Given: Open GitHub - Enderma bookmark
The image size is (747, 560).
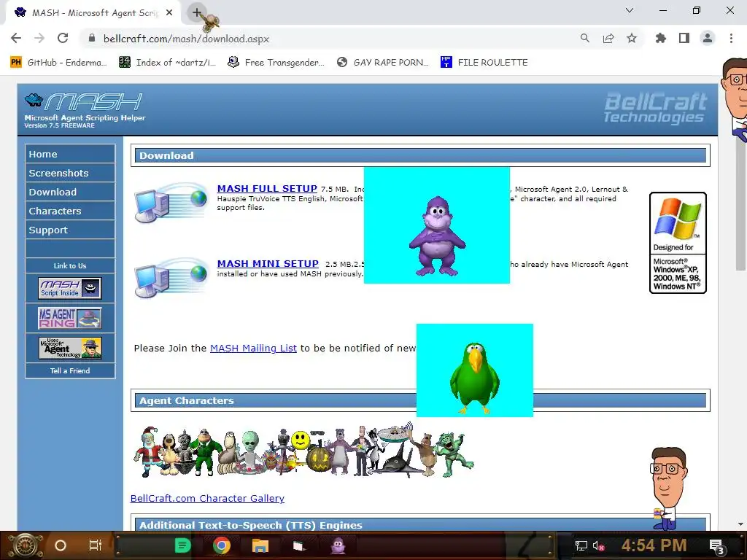Looking at the screenshot, I should click(58, 63).
